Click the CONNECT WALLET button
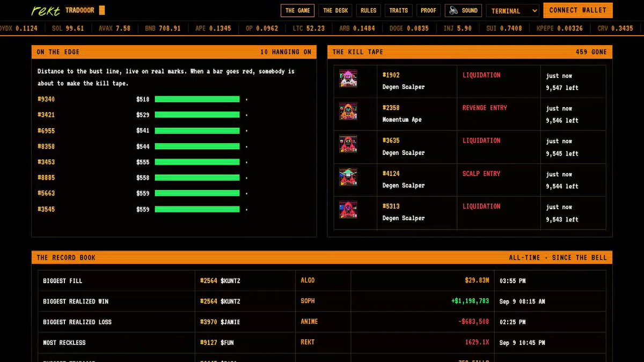The image size is (644, 362). tap(578, 10)
